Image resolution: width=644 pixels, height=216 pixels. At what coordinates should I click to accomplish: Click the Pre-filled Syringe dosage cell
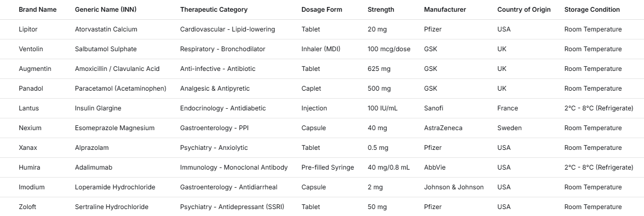click(x=327, y=167)
